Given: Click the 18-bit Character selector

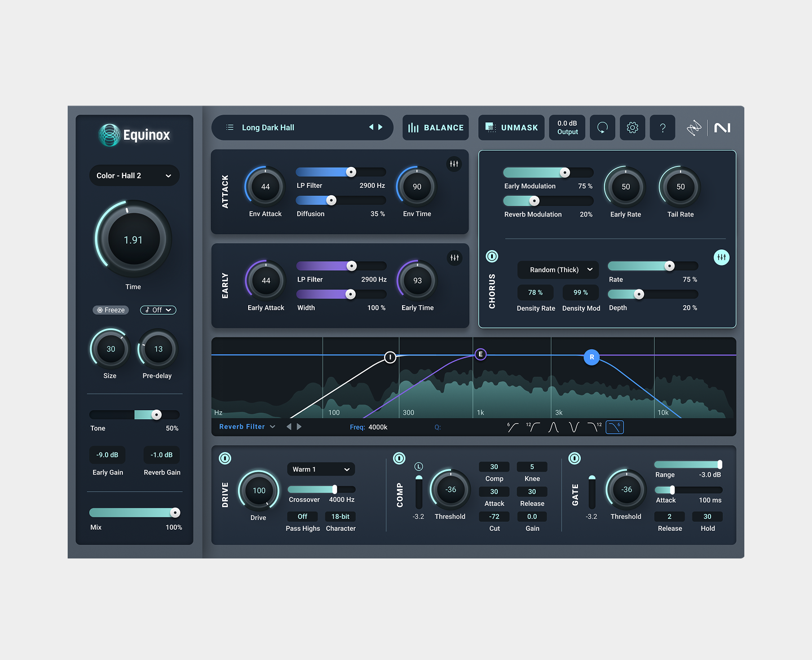Looking at the screenshot, I should 341,517.
